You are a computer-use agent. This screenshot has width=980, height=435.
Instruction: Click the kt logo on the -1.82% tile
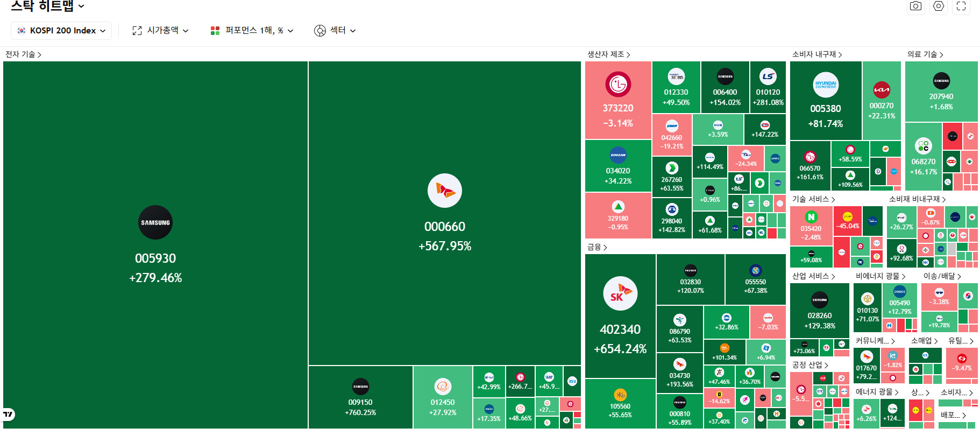pyautogui.click(x=893, y=356)
